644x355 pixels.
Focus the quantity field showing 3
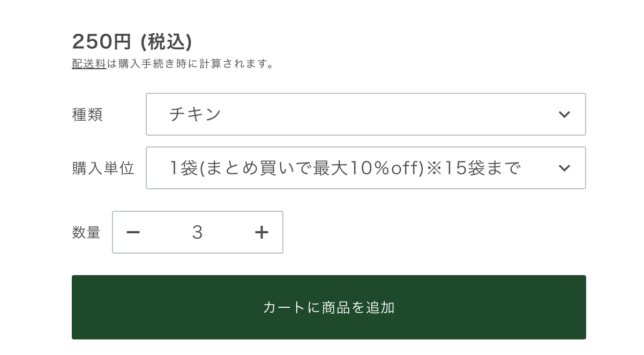click(x=197, y=232)
